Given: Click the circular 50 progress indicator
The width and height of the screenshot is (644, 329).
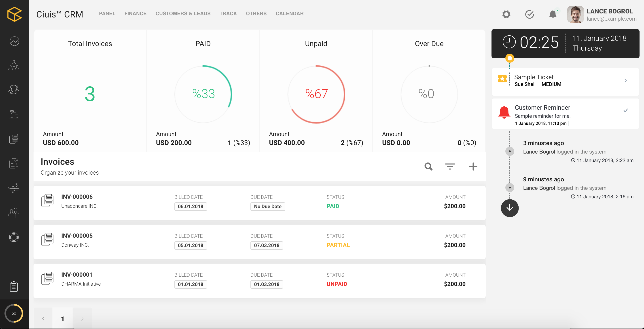Looking at the screenshot, I should 14,313.
